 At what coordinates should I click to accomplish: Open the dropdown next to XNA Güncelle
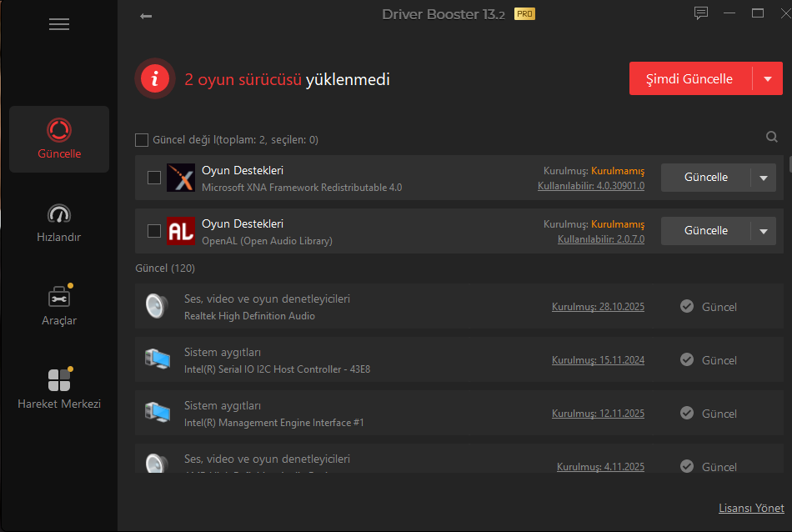coord(764,178)
